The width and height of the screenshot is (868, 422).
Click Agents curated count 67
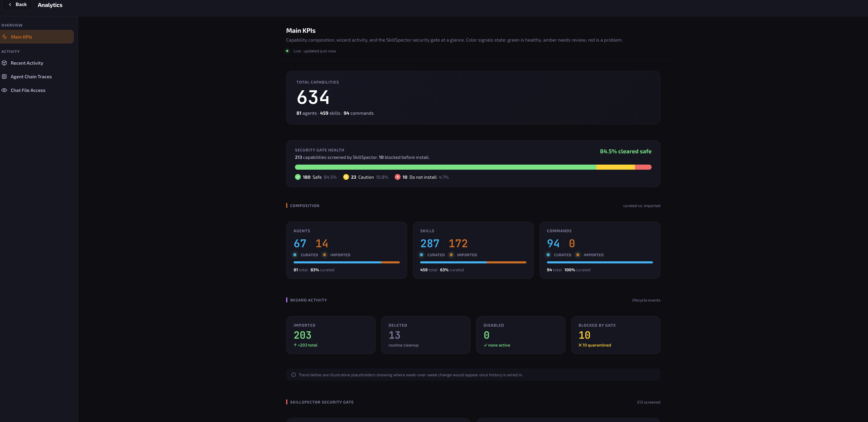point(300,244)
